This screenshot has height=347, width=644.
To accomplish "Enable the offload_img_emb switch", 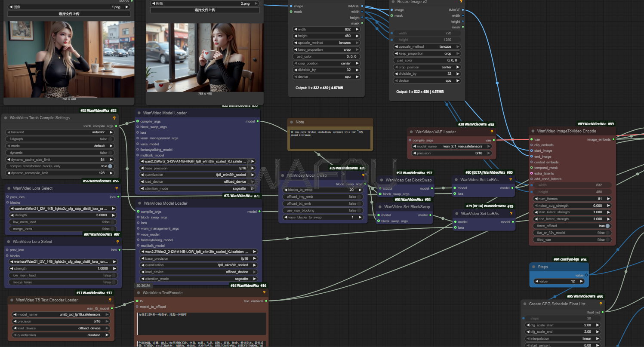I will (x=360, y=197).
